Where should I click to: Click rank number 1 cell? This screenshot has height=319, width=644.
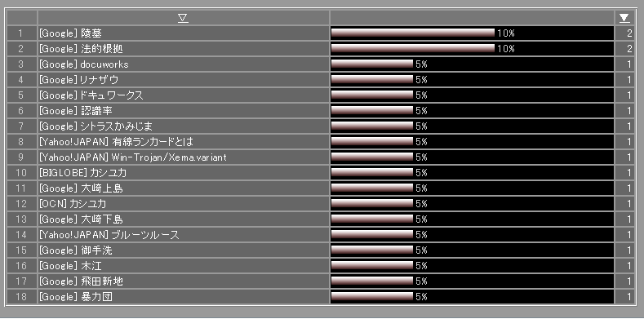(x=22, y=33)
